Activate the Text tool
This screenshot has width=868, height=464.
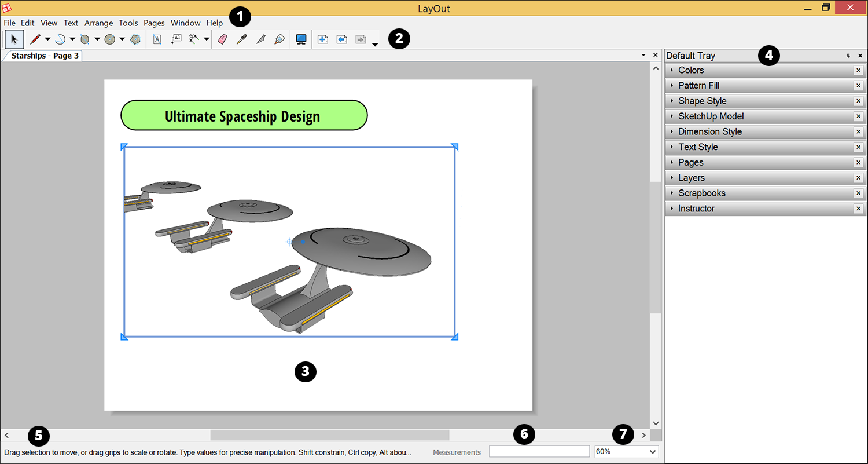pos(157,39)
